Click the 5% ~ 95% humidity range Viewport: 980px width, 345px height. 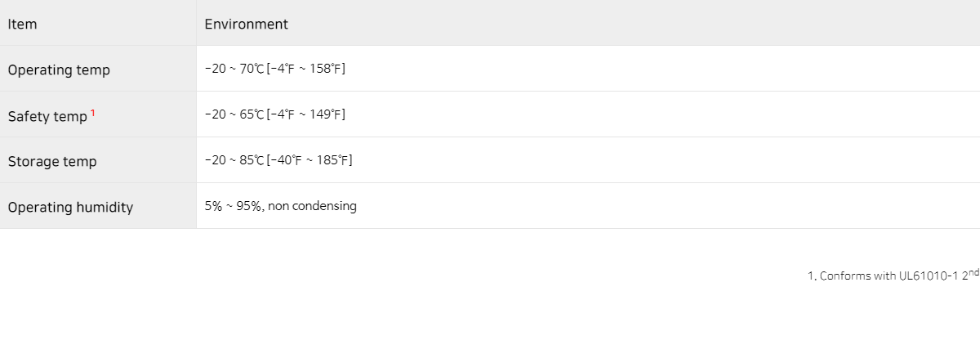[x=233, y=206]
